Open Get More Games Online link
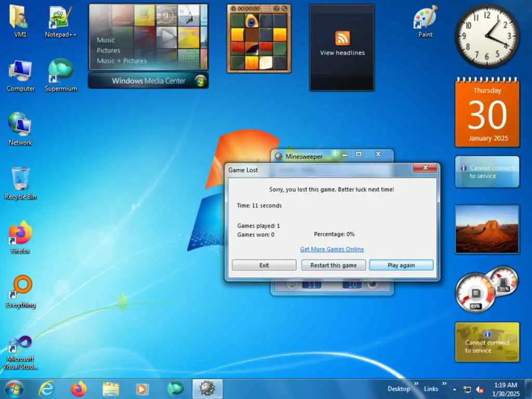 tap(332, 249)
